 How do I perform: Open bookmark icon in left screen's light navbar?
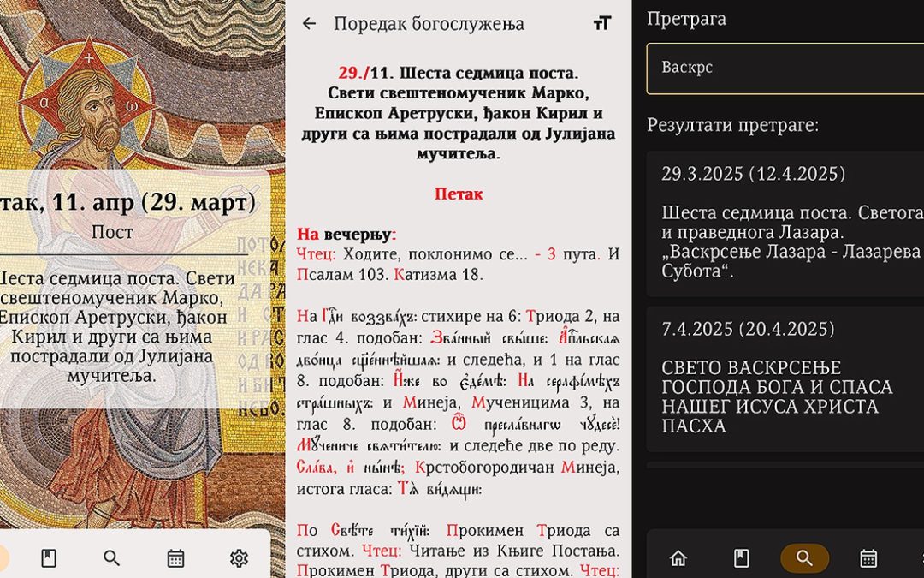coord(49,558)
